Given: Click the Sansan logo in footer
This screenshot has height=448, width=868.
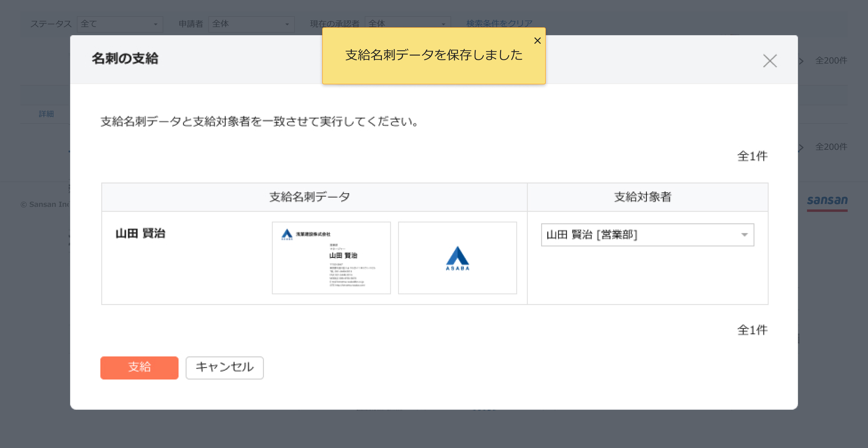Looking at the screenshot, I should 827,201.
